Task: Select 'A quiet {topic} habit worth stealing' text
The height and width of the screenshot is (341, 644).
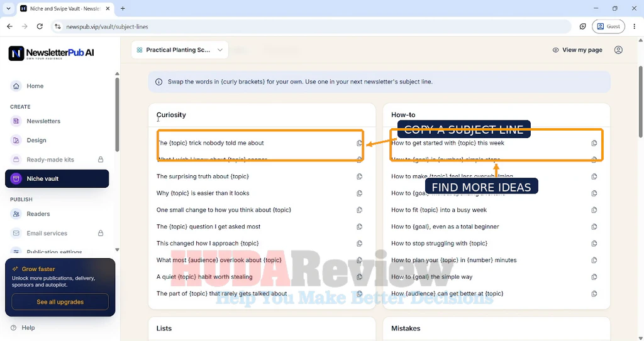Action: pos(204,277)
